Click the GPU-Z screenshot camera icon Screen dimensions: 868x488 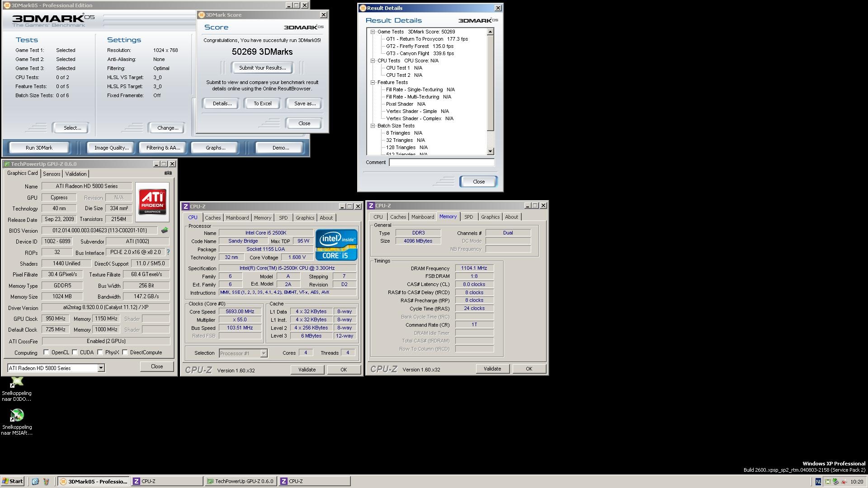[x=168, y=173]
